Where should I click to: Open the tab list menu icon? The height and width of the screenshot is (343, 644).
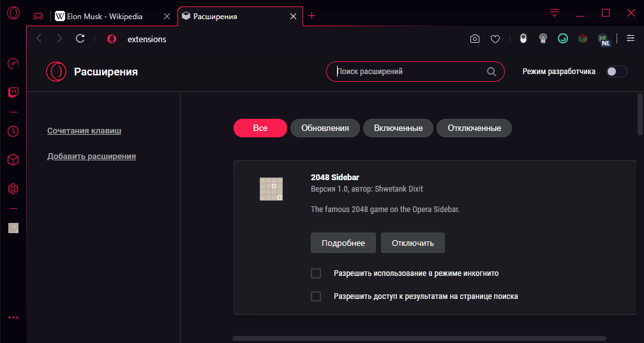point(555,13)
